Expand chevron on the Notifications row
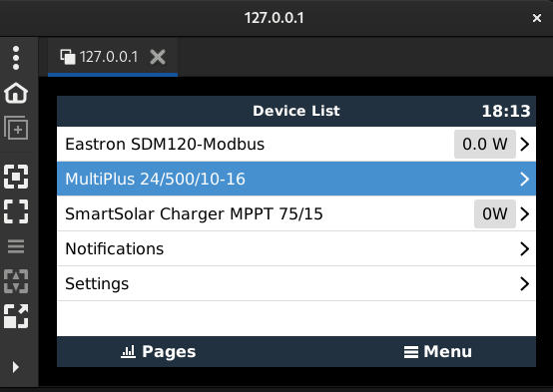The image size is (553, 392). point(525,249)
